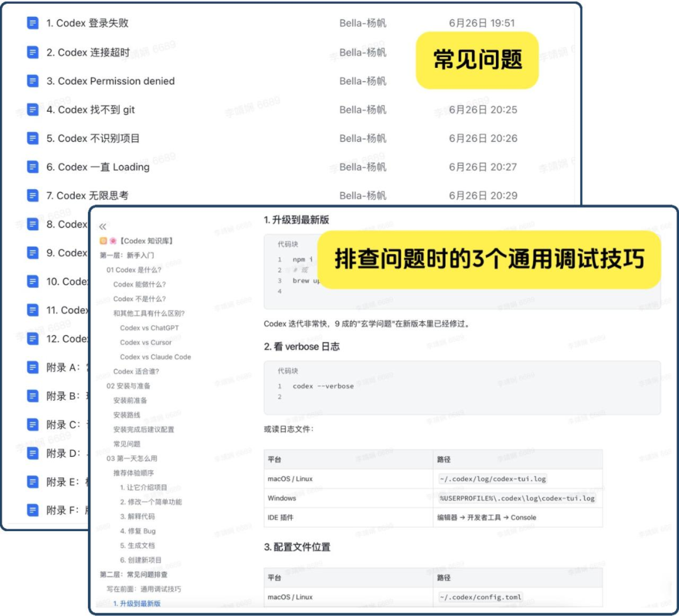Click the timestamp "6月26日 20:29"
This screenshot has width=679, height=616.
point(483,195)
